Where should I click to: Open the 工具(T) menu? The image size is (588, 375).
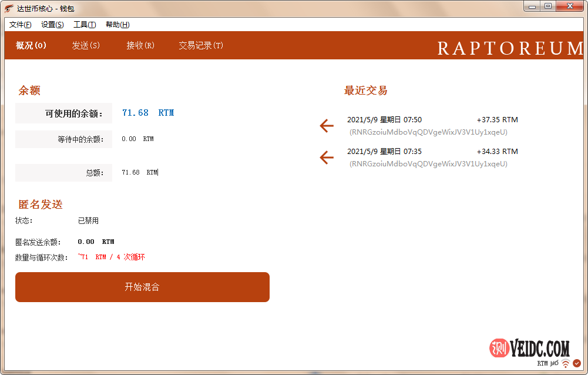tap(85, 25)
